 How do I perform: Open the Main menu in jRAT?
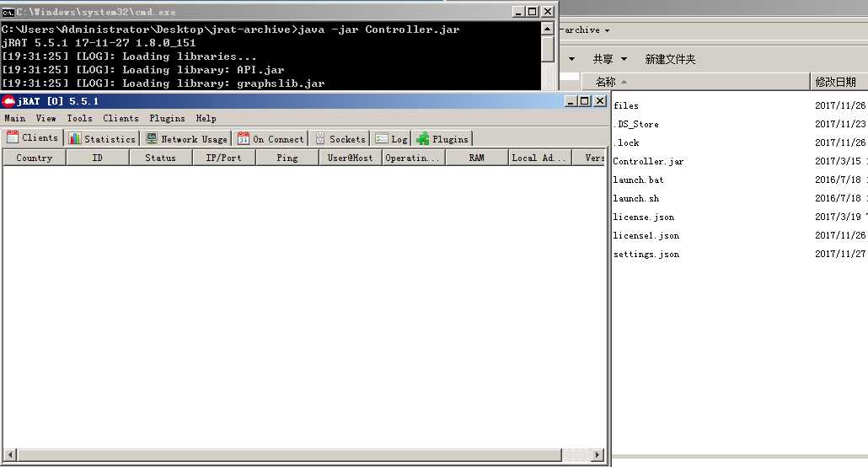pos(15,118)
